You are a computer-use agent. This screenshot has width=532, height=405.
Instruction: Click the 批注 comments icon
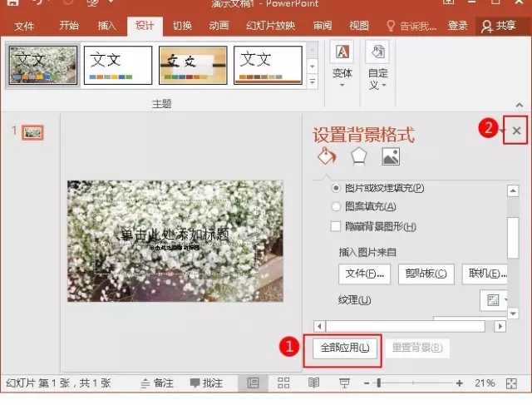pos(206,383)
